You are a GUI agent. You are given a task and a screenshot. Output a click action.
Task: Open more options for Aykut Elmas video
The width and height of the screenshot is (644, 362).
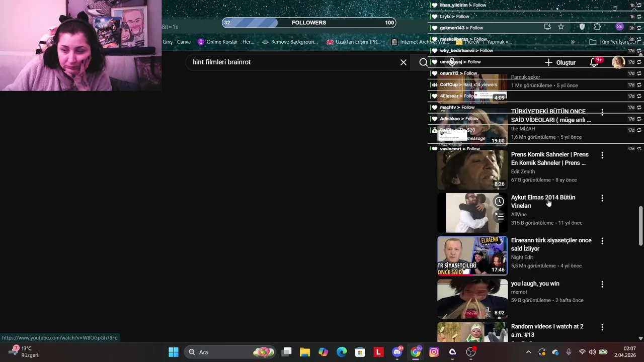602,198
